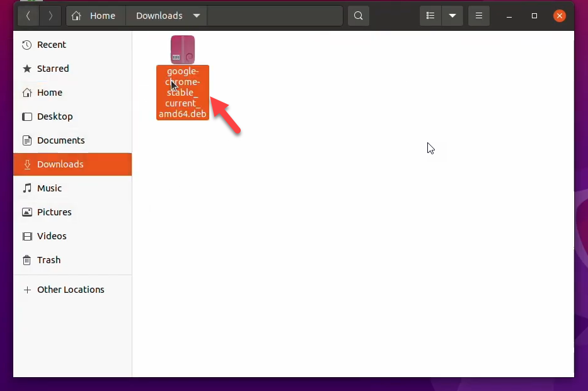
Task: Click the search magnifier icon
Action: 358,16
